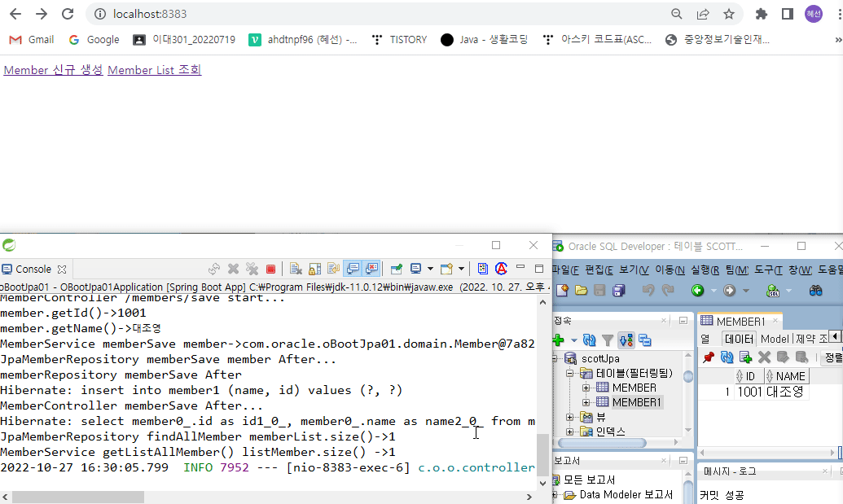Click Remove All Terminated Launches double-X icon
The width and height of the screenshot is (843, 504).
click(x=252, y=269)
